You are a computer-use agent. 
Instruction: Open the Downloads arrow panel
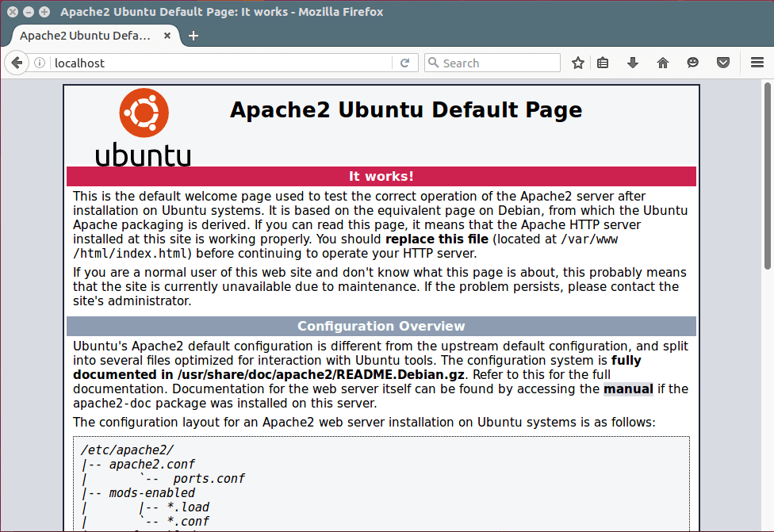[633, 63]
